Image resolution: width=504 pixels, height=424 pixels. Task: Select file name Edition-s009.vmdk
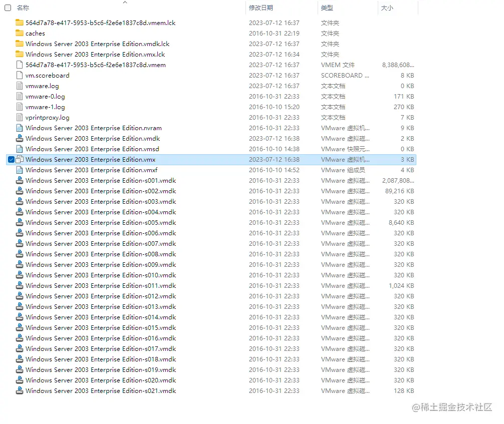pyautogui.click(x=101, y=264)
